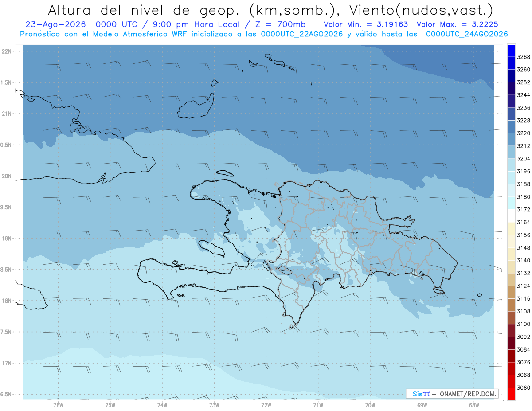Pick colorbar swatch between 3116 and 3124
The height and width of the screenshot is (411, 532).
tap(511, 292)
